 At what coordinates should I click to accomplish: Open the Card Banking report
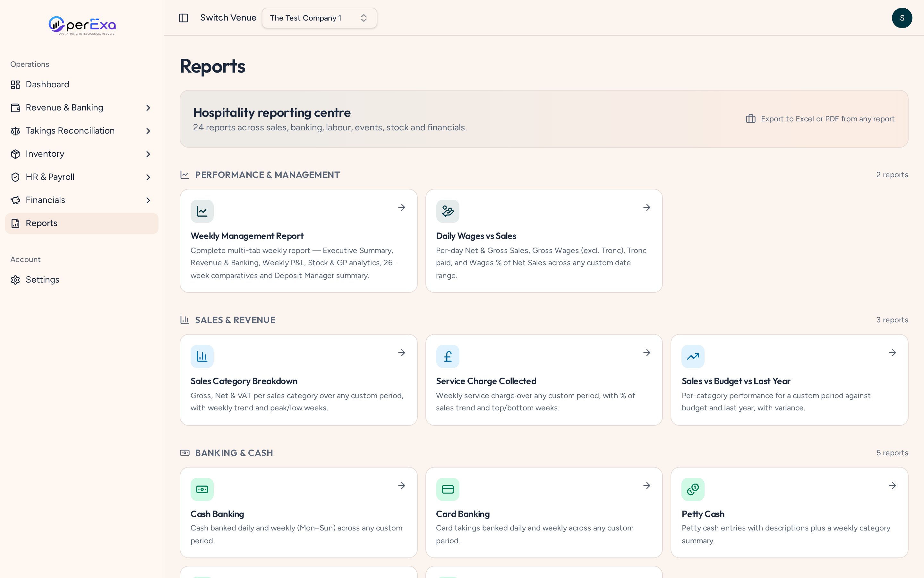pos(544,512)
